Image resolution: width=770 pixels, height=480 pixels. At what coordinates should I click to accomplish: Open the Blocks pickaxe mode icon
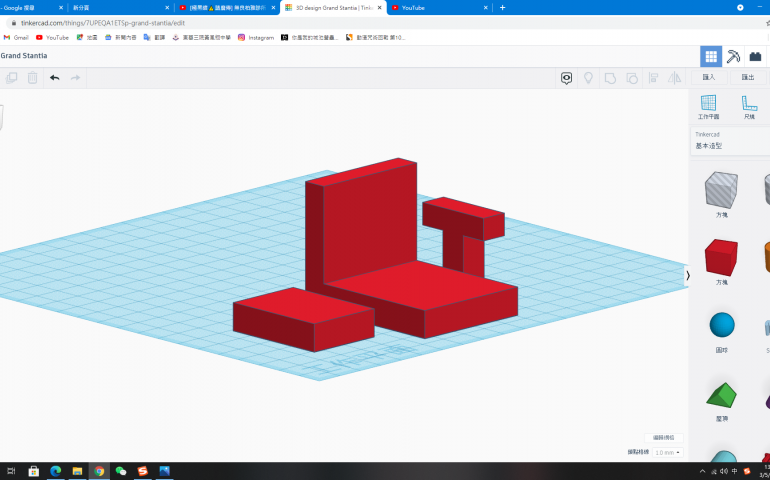click(733, 56)
